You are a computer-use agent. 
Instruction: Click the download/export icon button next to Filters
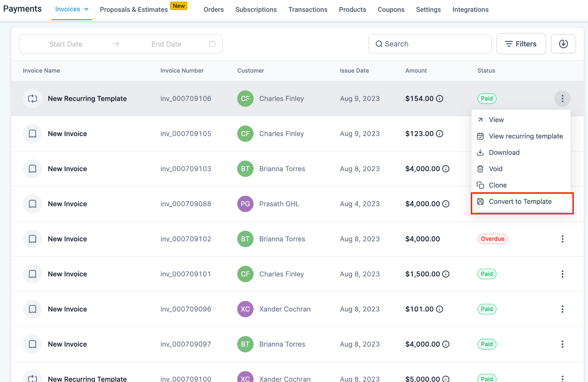point(563,44)
